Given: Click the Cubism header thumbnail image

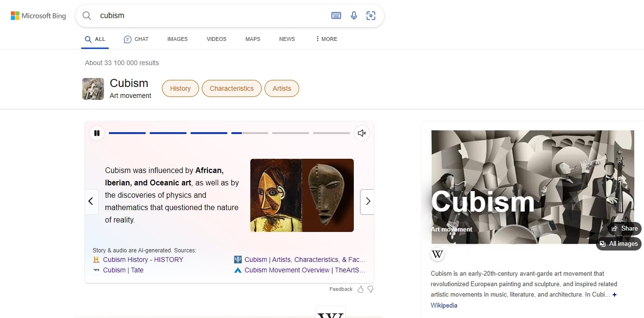Looking at the screenshot, I should [93, 89].
